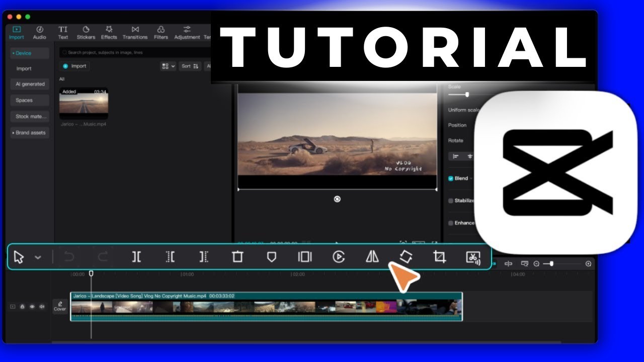This screenshot has height=362, width=644.
Task: Click the rotate handle below the preview
Action: point(337,199)
